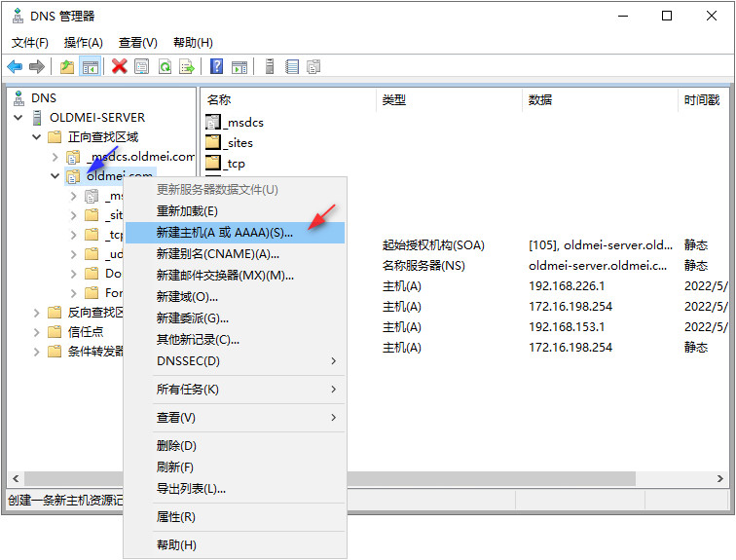Image resolution: width=736 pixels, height=560 pixels.
Task: Open the DNSSEC(D) submenu
Action: tap(235, 361)
